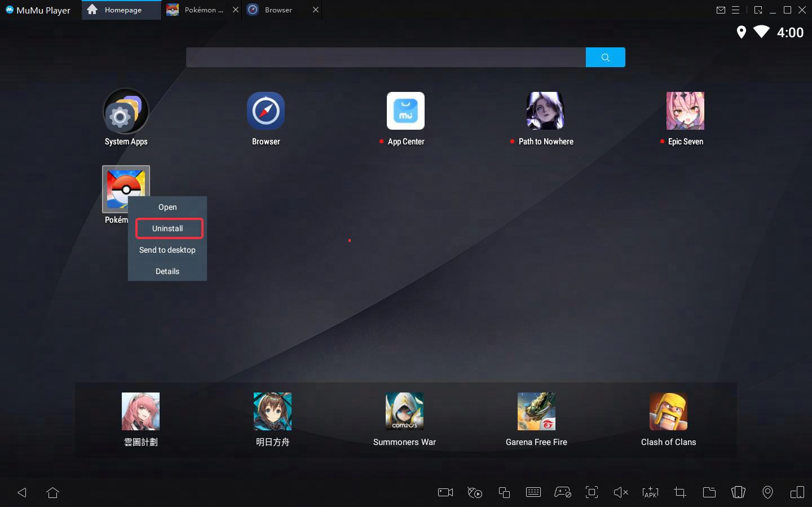The height and width of the screenshot is (507, 812).
Task: Open the MuMu Player mail icon
Action: click(x=721, y=10)
